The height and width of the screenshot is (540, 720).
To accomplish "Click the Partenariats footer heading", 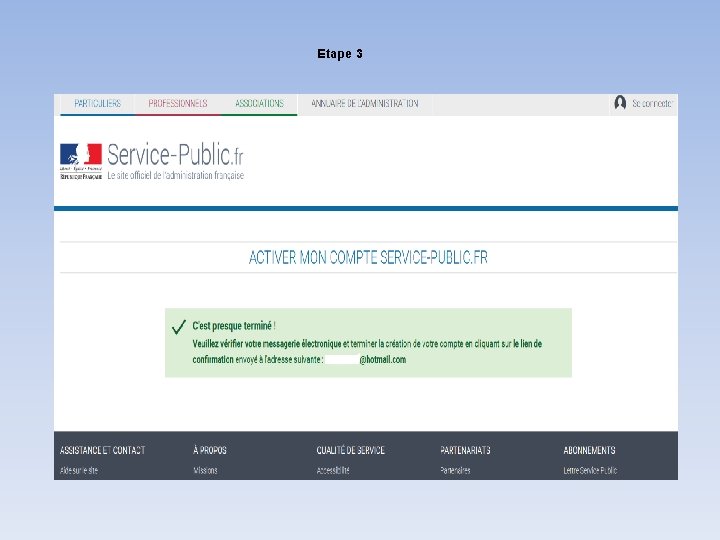I will point(465,450).
